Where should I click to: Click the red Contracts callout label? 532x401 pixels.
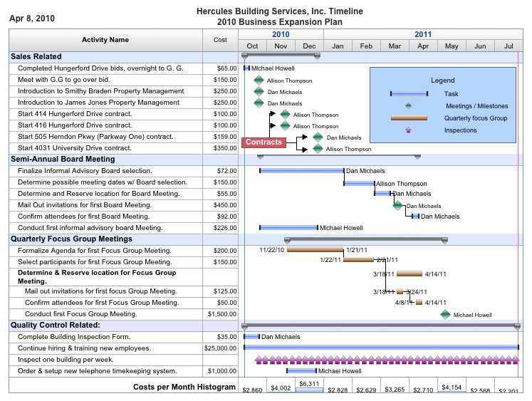click(264, 142)
